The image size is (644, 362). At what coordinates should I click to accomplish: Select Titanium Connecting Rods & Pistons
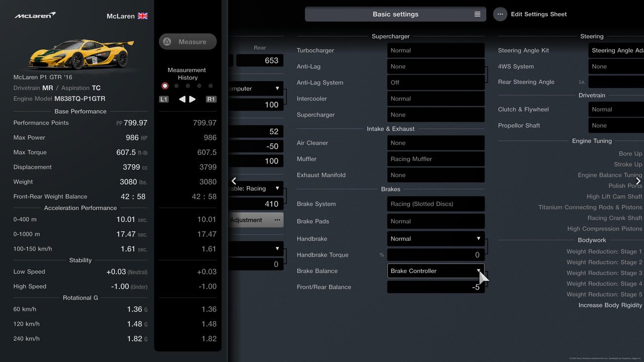tap(590, 207)
